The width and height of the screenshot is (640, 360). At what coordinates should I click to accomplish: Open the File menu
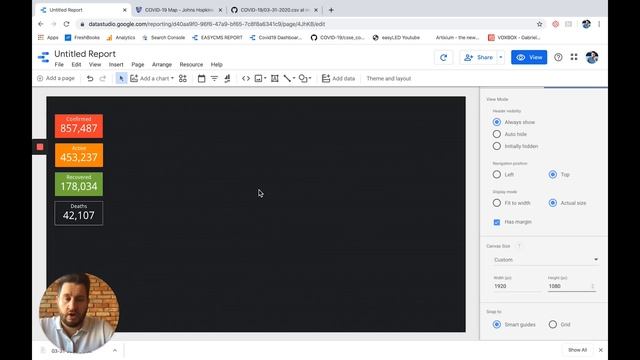59,64
